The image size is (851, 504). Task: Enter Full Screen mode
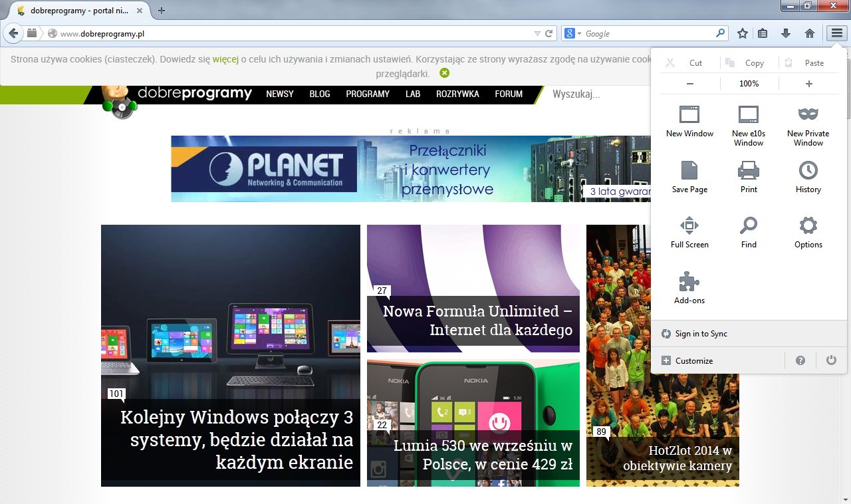(x=689, y=231)
